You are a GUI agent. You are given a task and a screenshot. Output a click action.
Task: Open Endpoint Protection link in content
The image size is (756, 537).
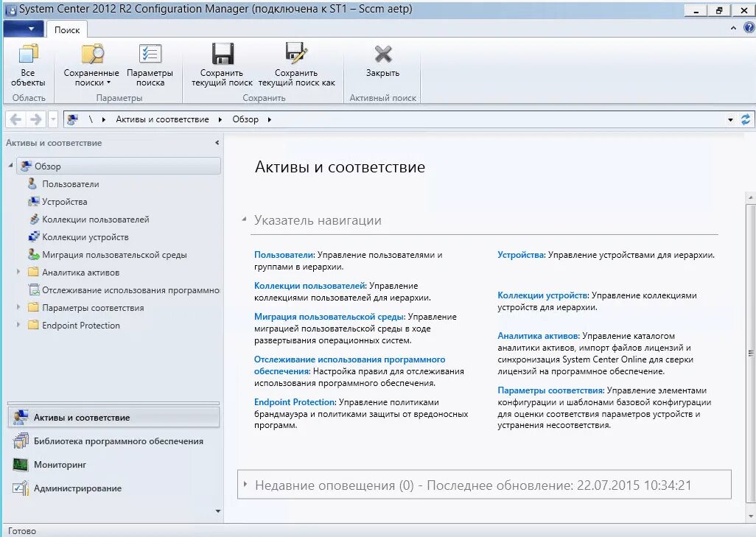tap(295, 402)
